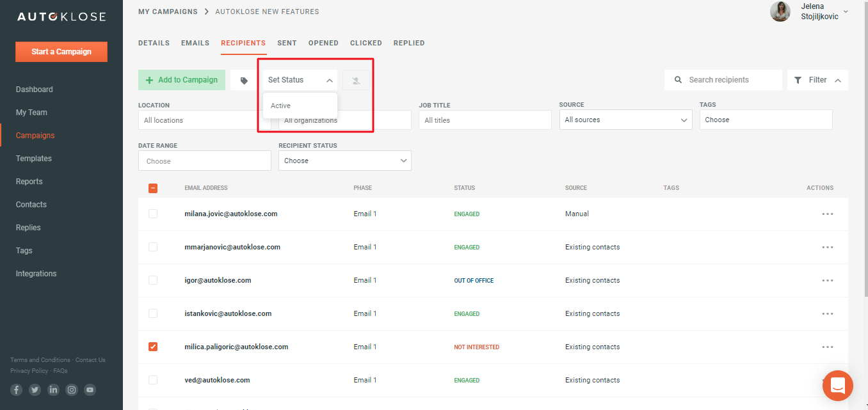This screenshot has width=868, height=410.
Task: Check the milana.jovic@autoklose.com row checkbox
Action: tap(153, 214)
